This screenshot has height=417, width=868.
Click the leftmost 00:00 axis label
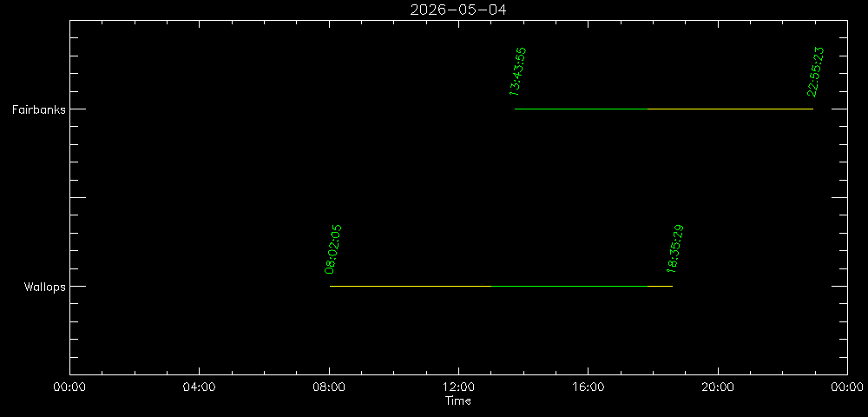69,388
